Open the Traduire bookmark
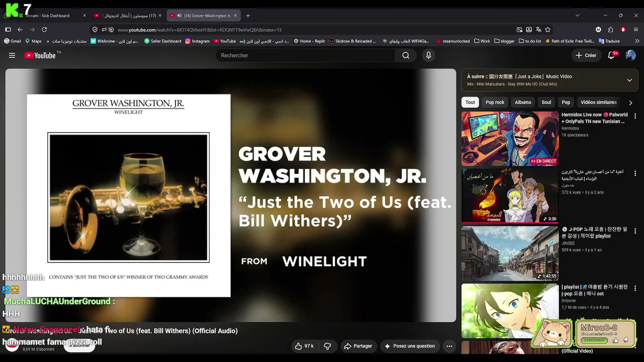 coord(609,41)
